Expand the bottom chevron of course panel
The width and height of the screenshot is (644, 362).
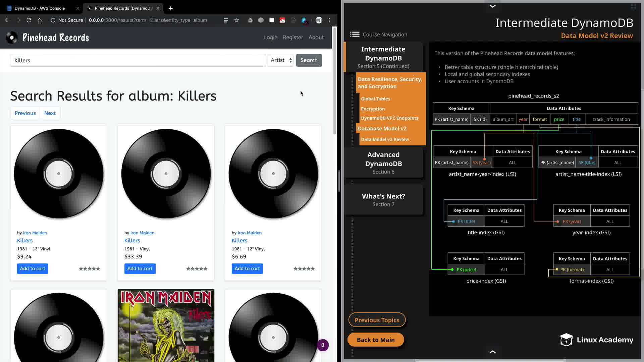point(492,352)
